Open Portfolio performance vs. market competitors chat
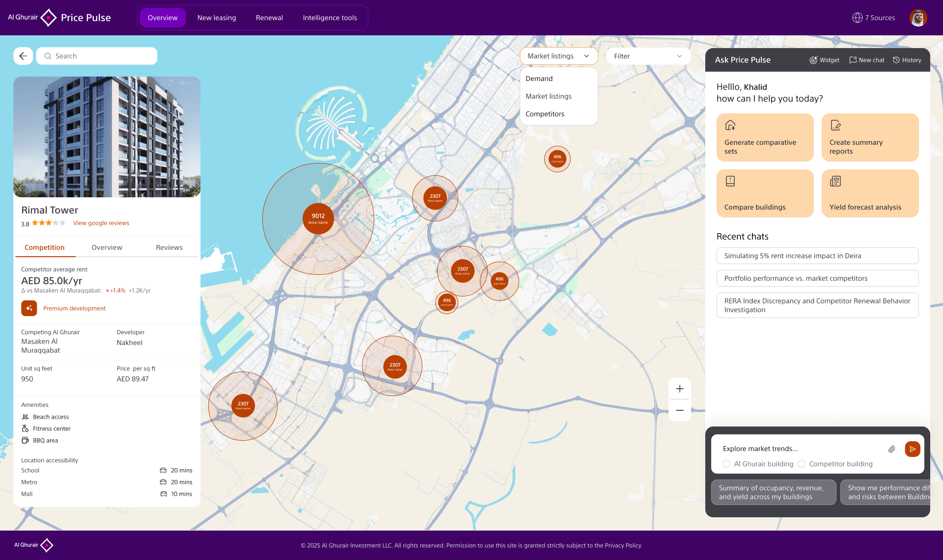Viewport: 943px width, 560px height. coord(817,278)
